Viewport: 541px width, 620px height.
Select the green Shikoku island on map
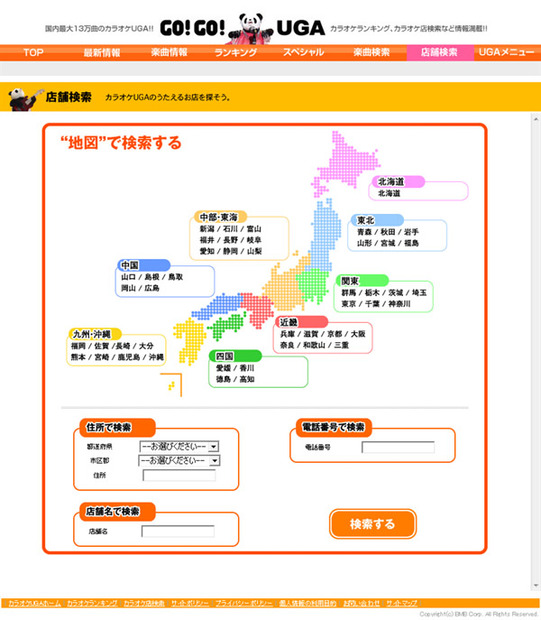coord(226,325)
